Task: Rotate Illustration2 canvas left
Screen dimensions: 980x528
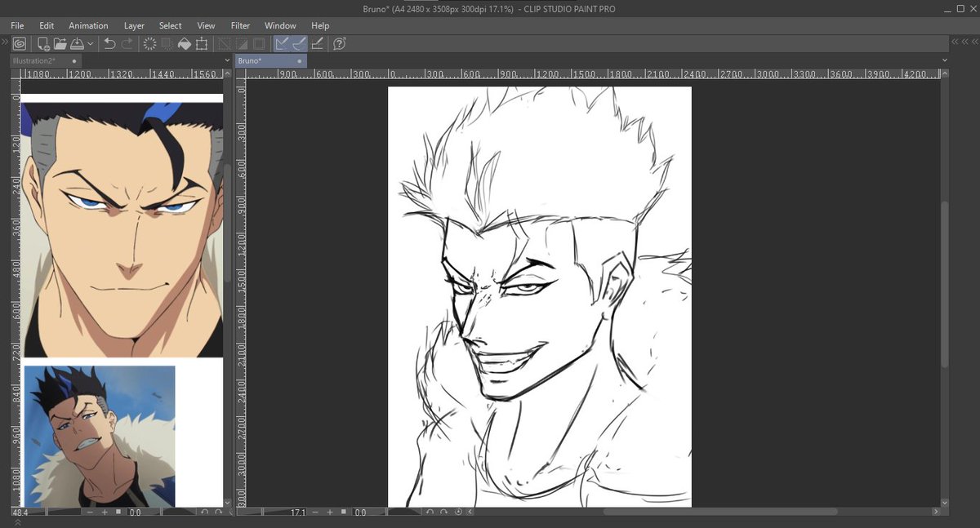Action: point(204,512)
